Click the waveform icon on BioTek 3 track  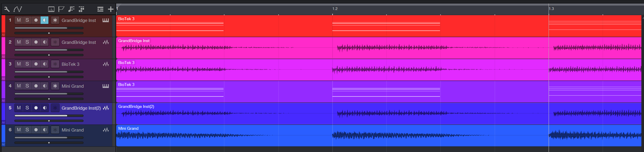tap(106, 64)
